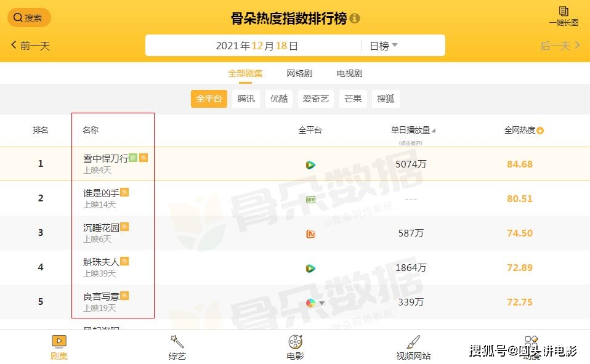This screenshot has height=364, width=590.
Task: Open the 电影 section via its film icon
Action: point(294,342)
